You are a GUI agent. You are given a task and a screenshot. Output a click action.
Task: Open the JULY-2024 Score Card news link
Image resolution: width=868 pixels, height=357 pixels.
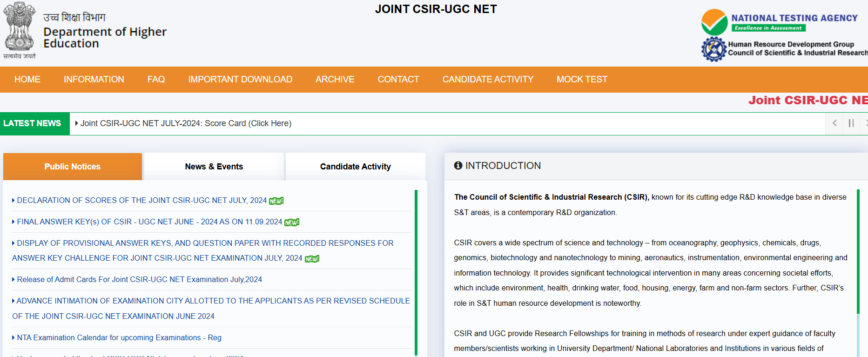click(x=186, y=123)
